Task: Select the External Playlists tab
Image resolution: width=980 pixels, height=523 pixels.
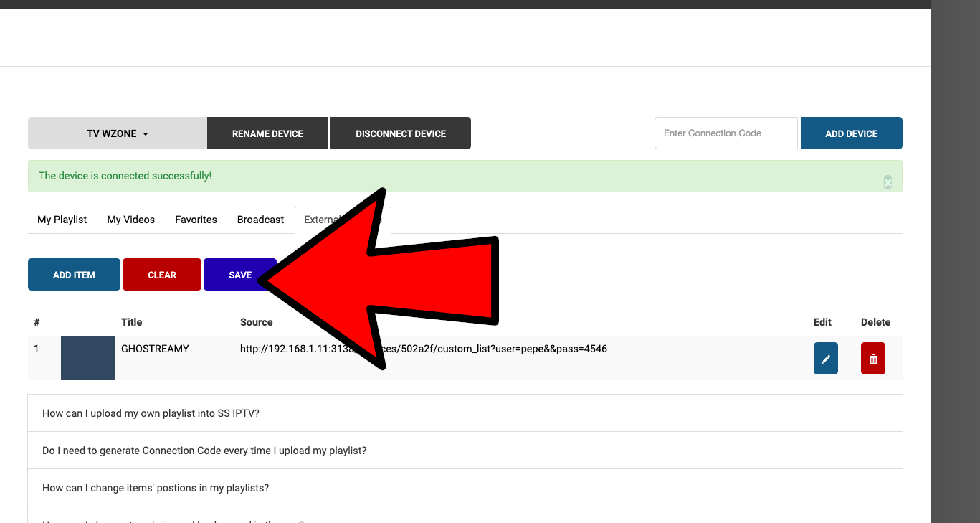Action: click(x=321, y=220)
